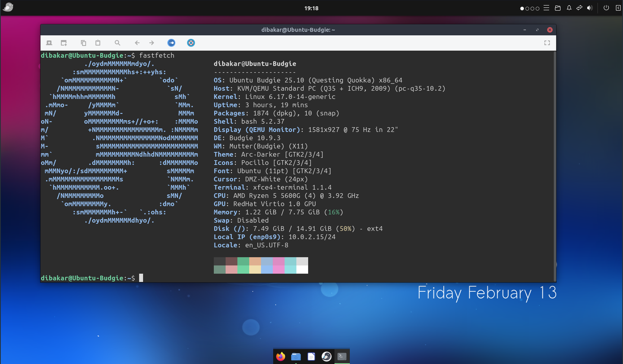Click the green color block in top row

[243, 261]
